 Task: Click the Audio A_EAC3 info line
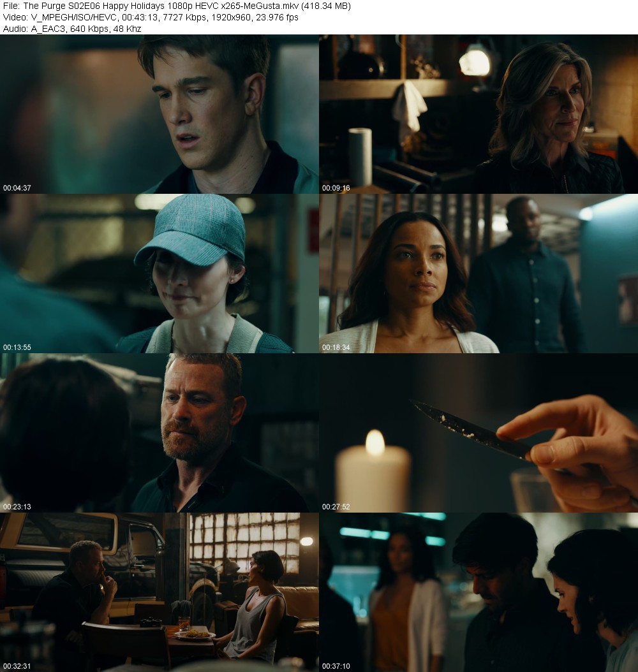coord(72,29)
